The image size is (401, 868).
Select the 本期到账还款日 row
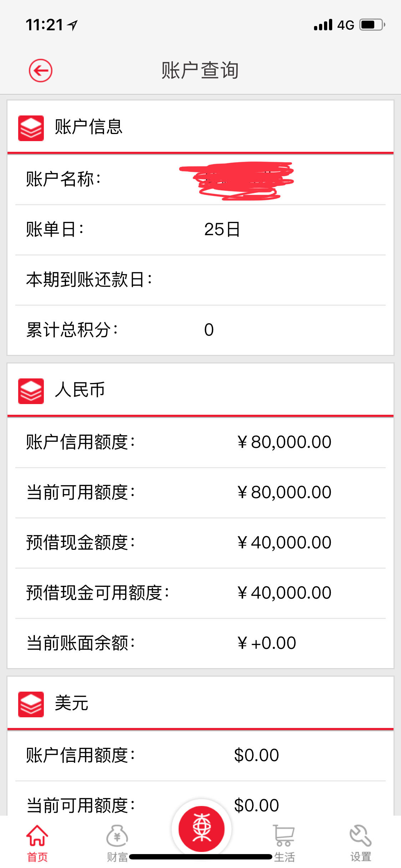coord(200,280)
